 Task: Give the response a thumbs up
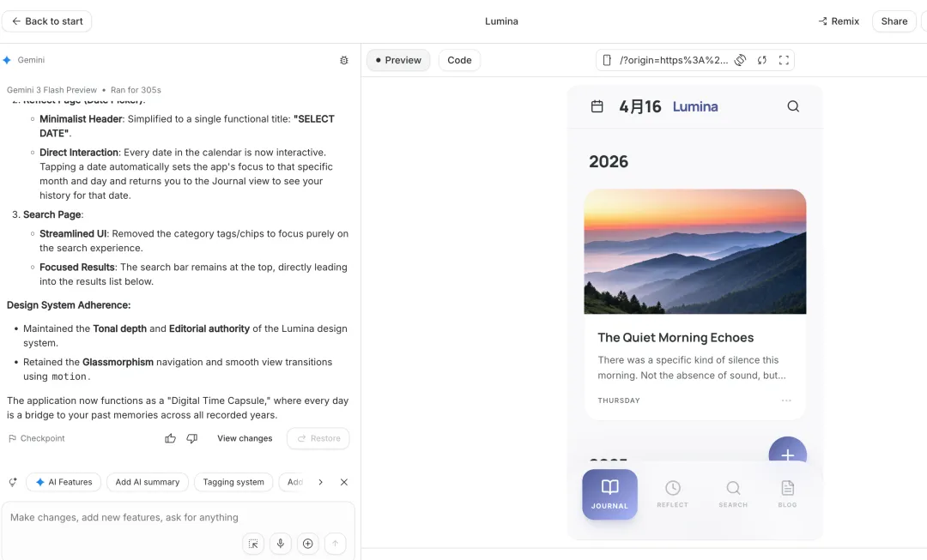pos(170,438)
